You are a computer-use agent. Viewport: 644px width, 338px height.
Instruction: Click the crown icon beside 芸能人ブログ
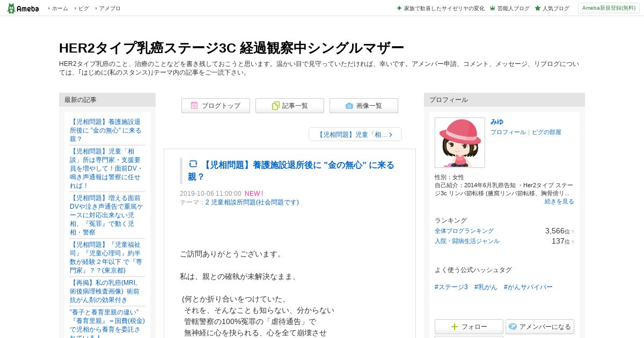(x=492, y=9)
